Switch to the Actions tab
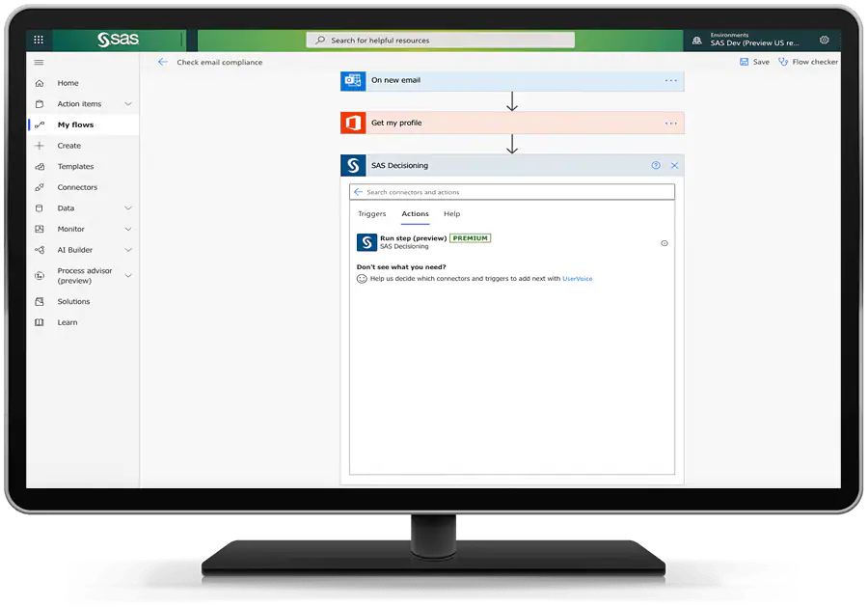 coord(415,214)
